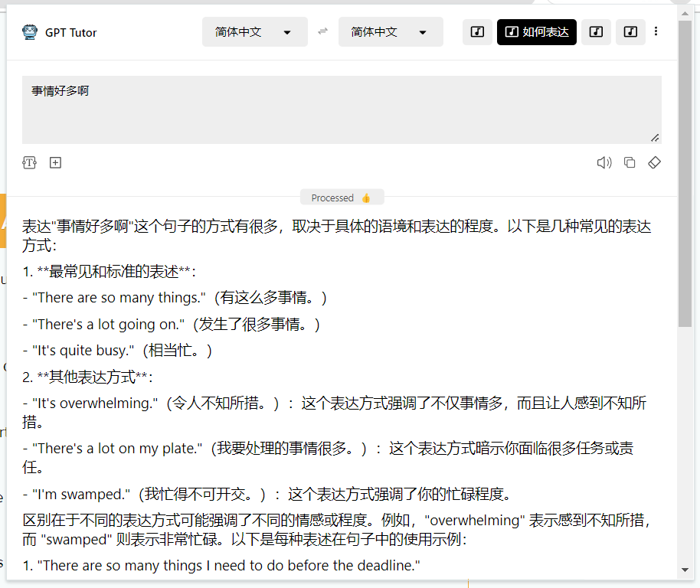
Task: Click the plus-box icon below the input
Action: click(55, 162)
